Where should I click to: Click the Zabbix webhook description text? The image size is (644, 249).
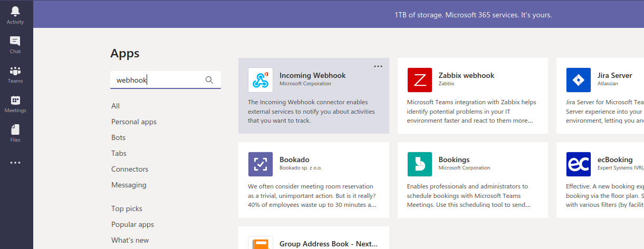[x=472, y=111]
